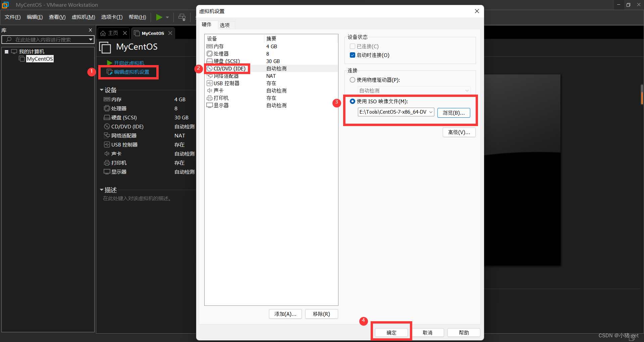Close the MyCentOS tab
The width and height of the screenshot is (644, 342).
(x=170, y=33)
